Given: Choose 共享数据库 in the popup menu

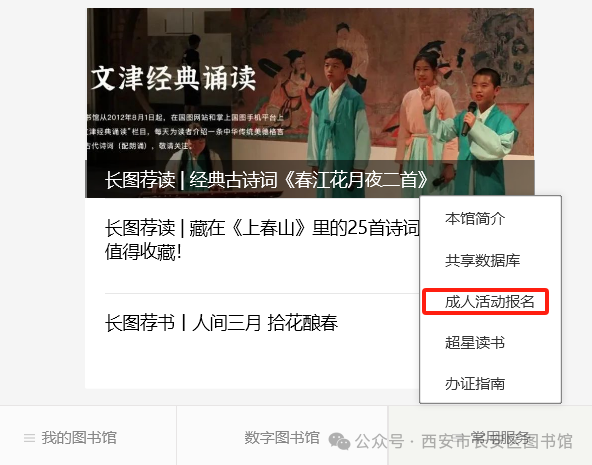Looking at the screenshot, I should 483,260.
